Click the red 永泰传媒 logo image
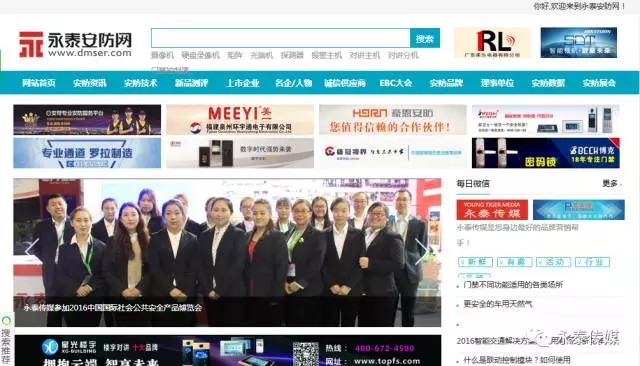Viewport: 640px width, 366px height. pos(492,210)
